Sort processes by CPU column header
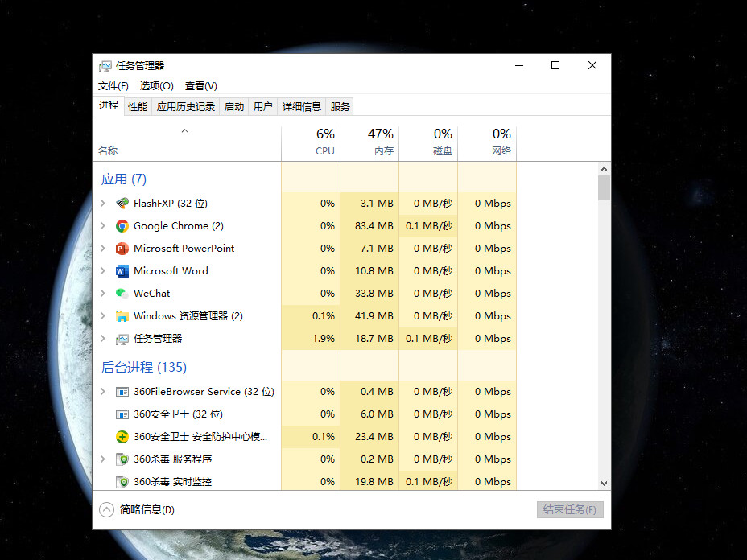Viewport: 747px width, 560px height. [x=311, y=144]
